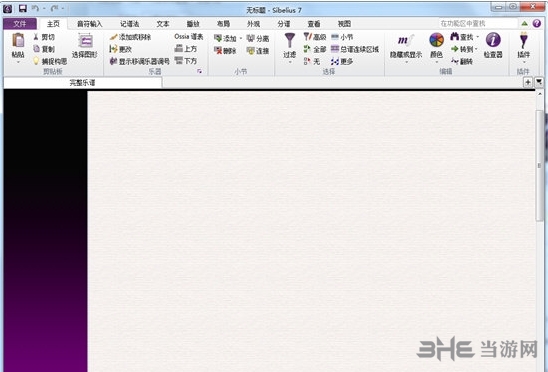Click the Find in ribbon (在功能区中查找) search box

pyautogui.click(x=478, y=23)
